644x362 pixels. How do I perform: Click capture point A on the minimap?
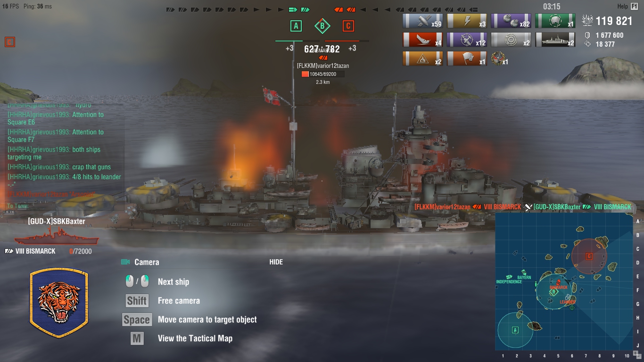515,330
